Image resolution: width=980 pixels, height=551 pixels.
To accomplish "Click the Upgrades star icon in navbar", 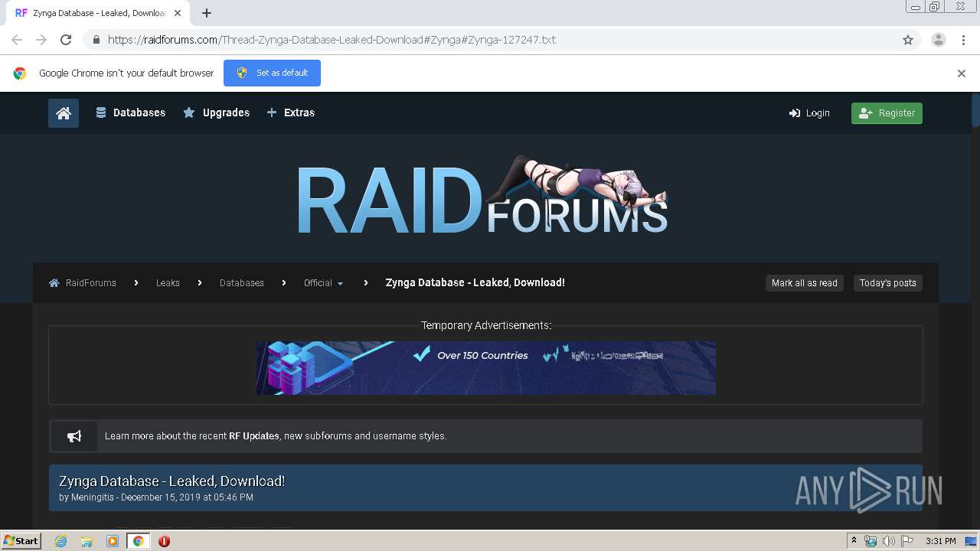I will [189, 112].
